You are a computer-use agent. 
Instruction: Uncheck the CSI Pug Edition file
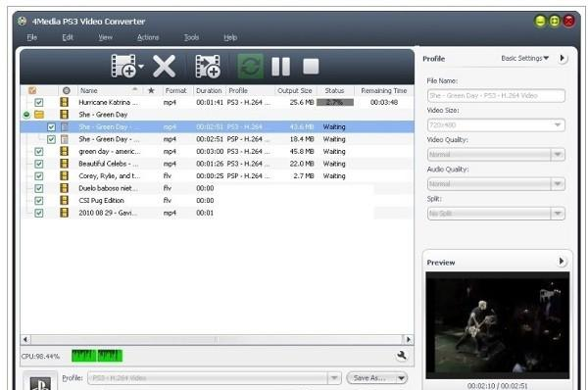(38, 201)
